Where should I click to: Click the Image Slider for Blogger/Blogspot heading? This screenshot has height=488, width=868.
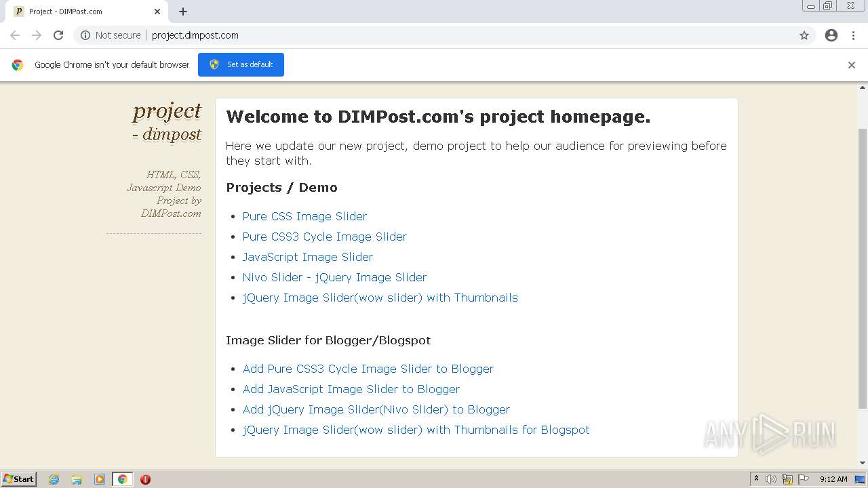pyautogui.click(x=328, y=340)
